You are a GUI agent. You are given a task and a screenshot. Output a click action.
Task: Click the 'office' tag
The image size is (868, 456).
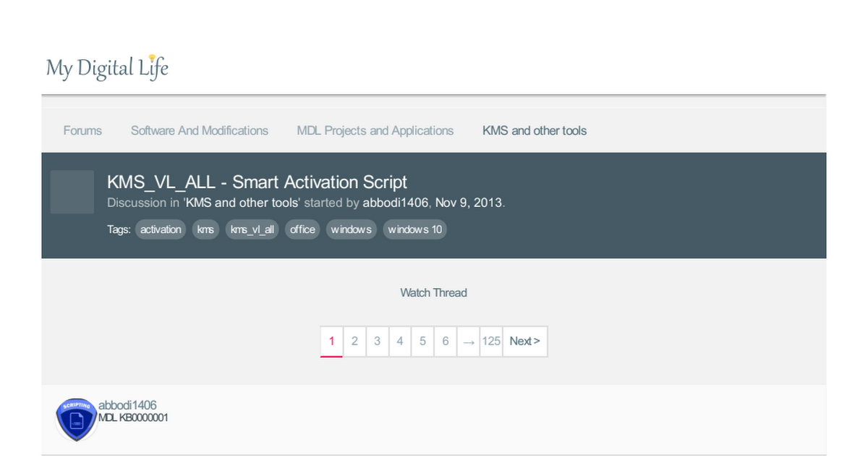tap(302, 229)
